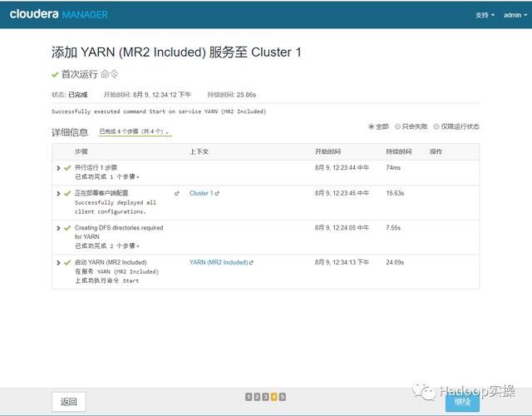The width and height of the screenshot is (532, 416).
Task: Click 持续时间: 25.86s summary text
Action: pos(232,95)
